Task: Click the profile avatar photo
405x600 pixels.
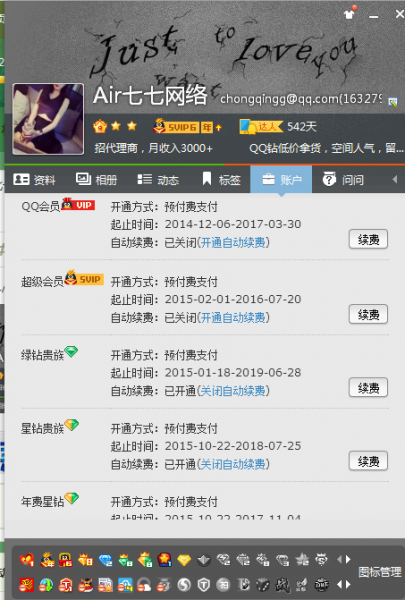Action: coord(48,119)
